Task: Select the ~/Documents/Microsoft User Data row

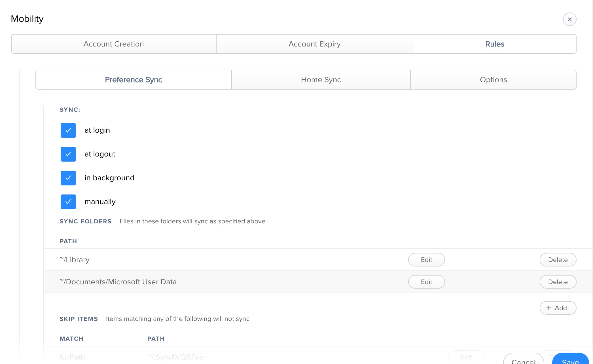Action: click(x=118, y=282)
